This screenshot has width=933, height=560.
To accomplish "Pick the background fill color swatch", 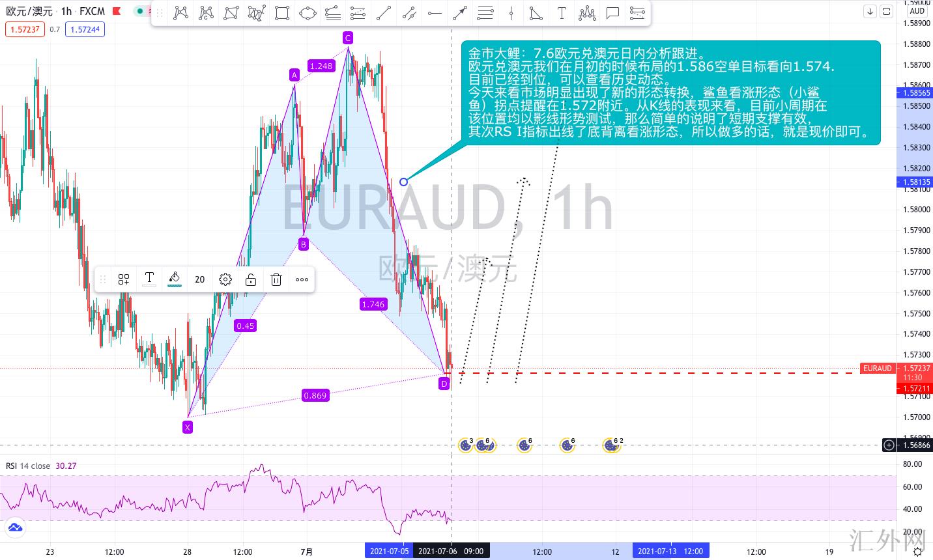I will 174,279.
